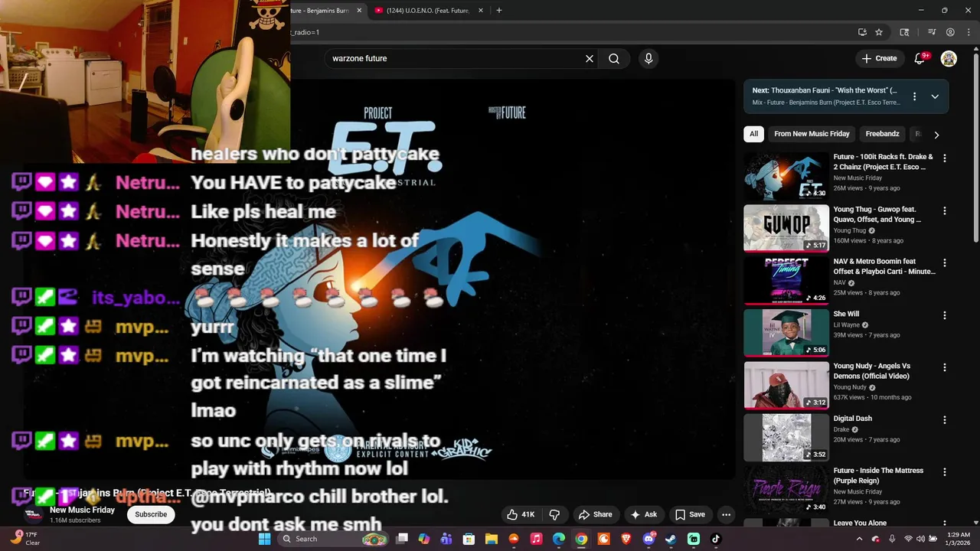
Task: Show more filter chips with right arrow
Action: (x=936, y=135)
